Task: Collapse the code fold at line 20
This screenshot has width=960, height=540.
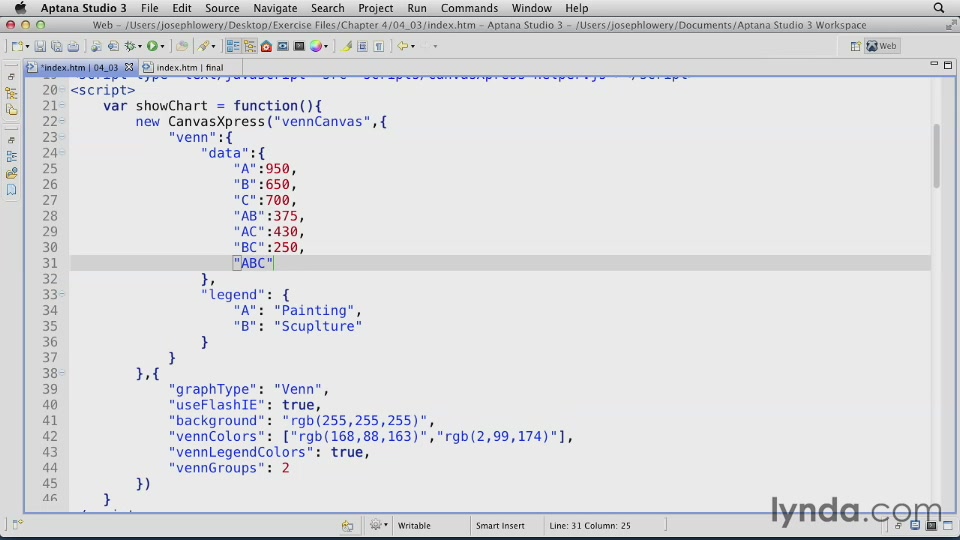Action: [62, 90]
